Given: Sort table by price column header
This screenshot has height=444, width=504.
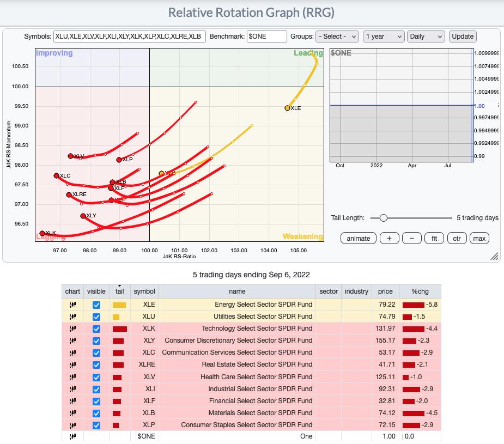Looking at the screenshot, I should (385, 291).
